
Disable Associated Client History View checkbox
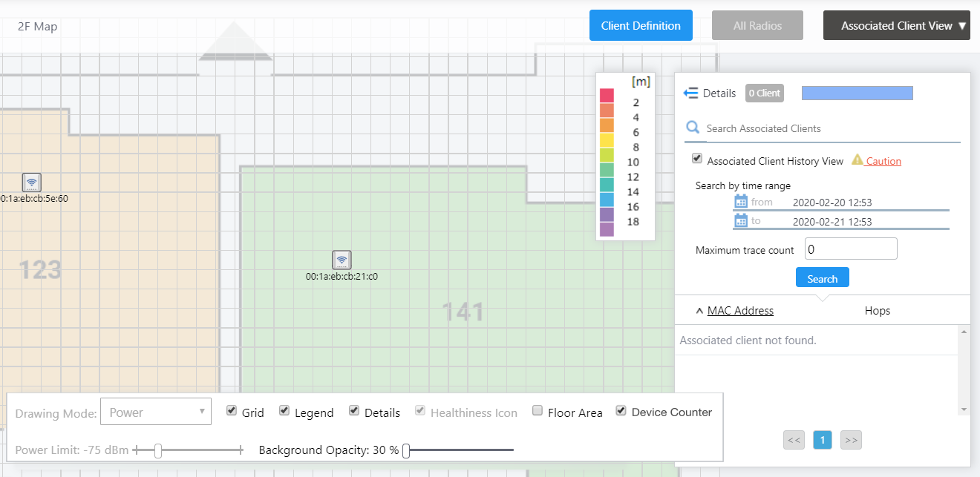(x=697, y=159)
